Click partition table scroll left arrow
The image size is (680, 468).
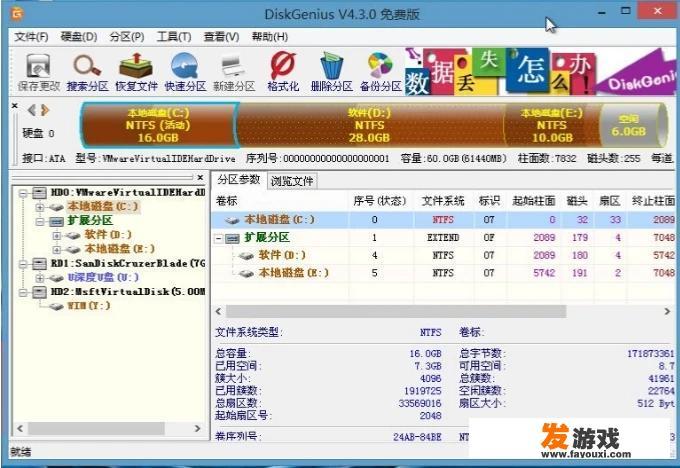(218, 311)
